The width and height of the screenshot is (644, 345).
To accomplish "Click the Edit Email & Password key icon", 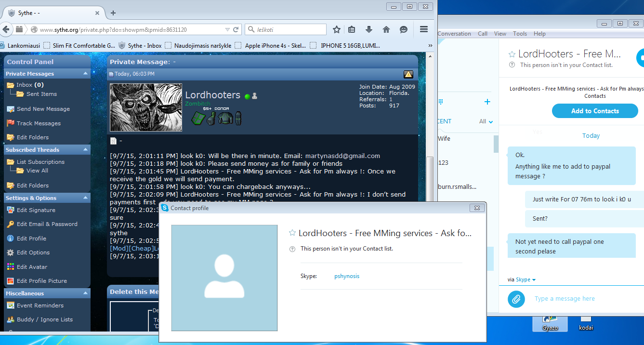I will tap(11, 224).
